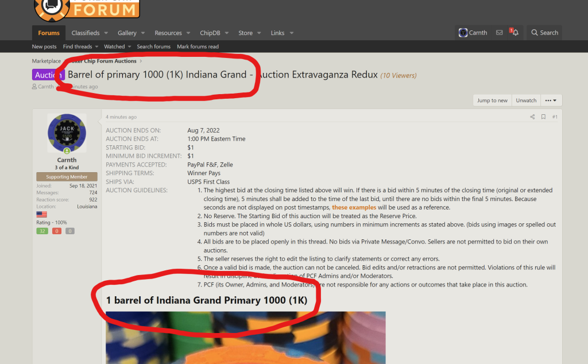Image resolution: width=588 pixels, height=364 pixels.
Task: Expand the Watched dropdown arrow
Action: coord(129,47)
